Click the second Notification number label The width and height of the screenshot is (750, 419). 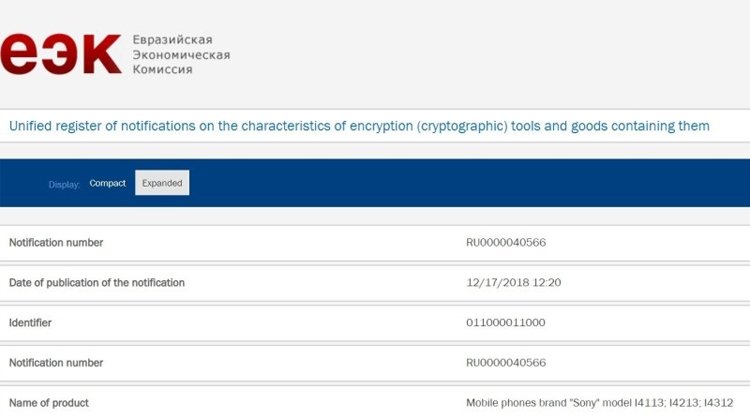coord(56,363)
